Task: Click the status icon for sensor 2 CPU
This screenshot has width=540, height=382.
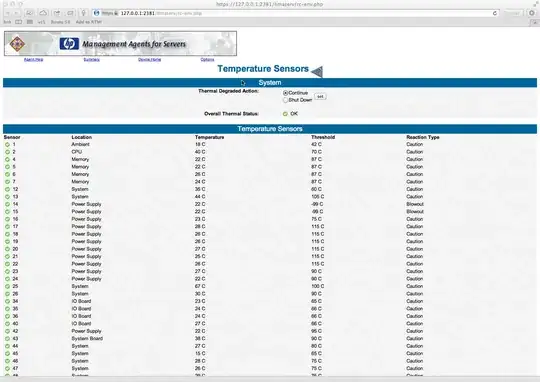Action: 7,152
